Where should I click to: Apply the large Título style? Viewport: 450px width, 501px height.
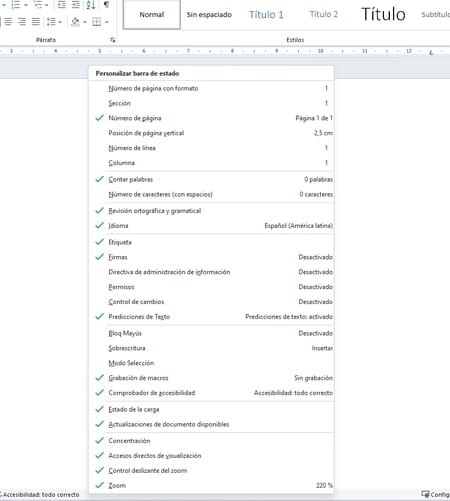pos(383,14)
